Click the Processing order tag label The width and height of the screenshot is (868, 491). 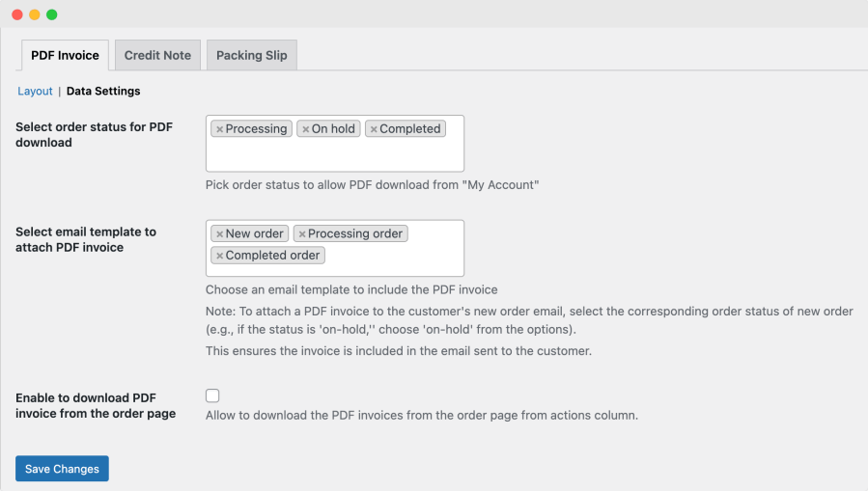[355, 233]
